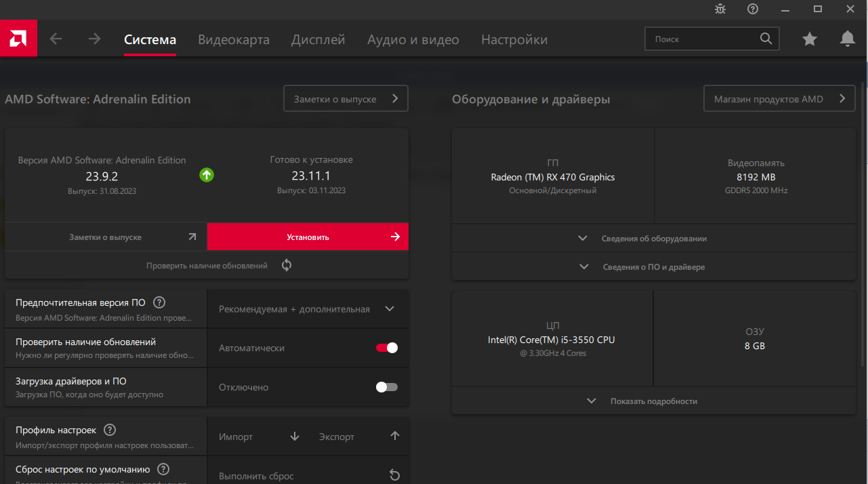This screenshot has height=484, width=868.
Task: Switch to the Видеокарта tab
Action: pos(234,39)
